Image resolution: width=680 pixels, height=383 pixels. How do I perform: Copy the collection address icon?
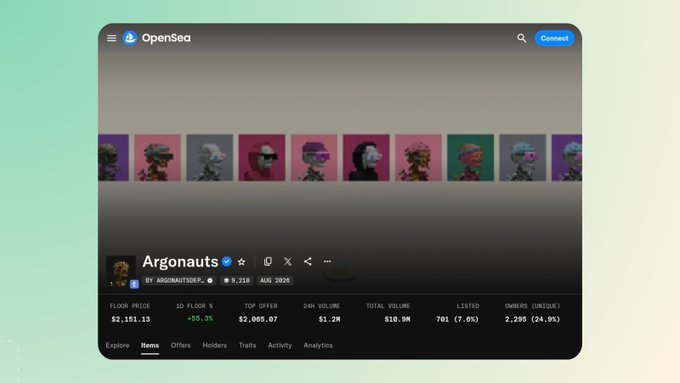coord(268,261)
